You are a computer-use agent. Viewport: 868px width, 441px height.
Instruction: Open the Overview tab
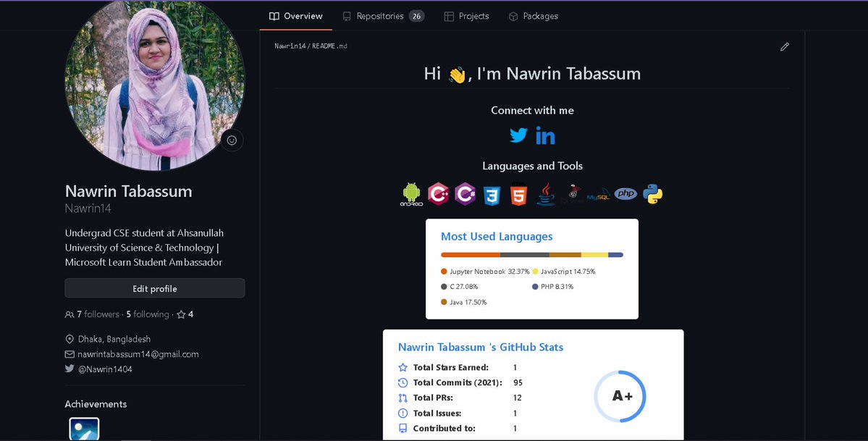point(295,16)
